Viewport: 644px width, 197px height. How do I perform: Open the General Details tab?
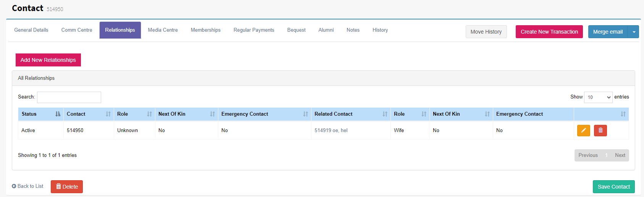31,30
